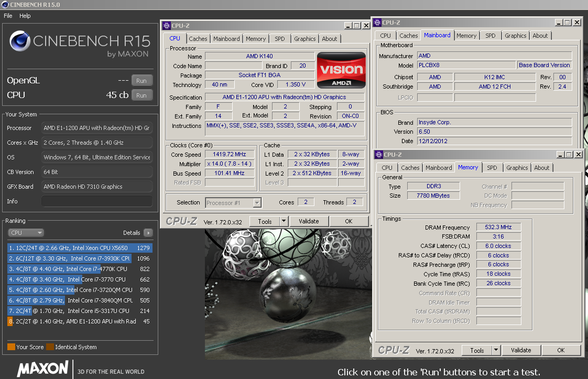Go to About tab in the Memory window
Image resolution: width=588 pixels, height=379 pixels.
tap(542, 168)
